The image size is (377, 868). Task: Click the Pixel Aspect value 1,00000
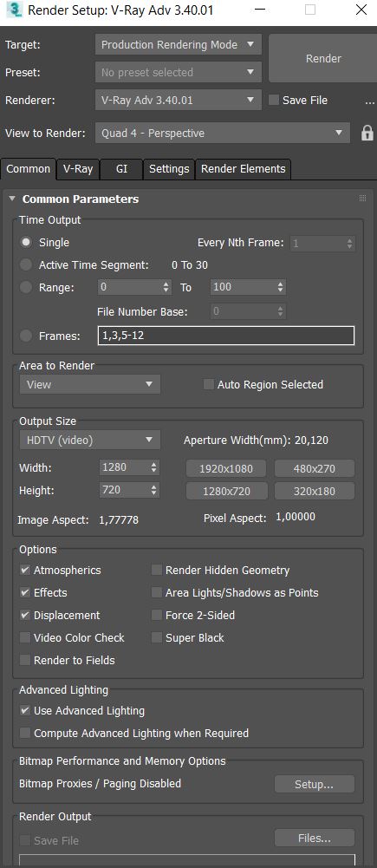click(x=296, y=517)
